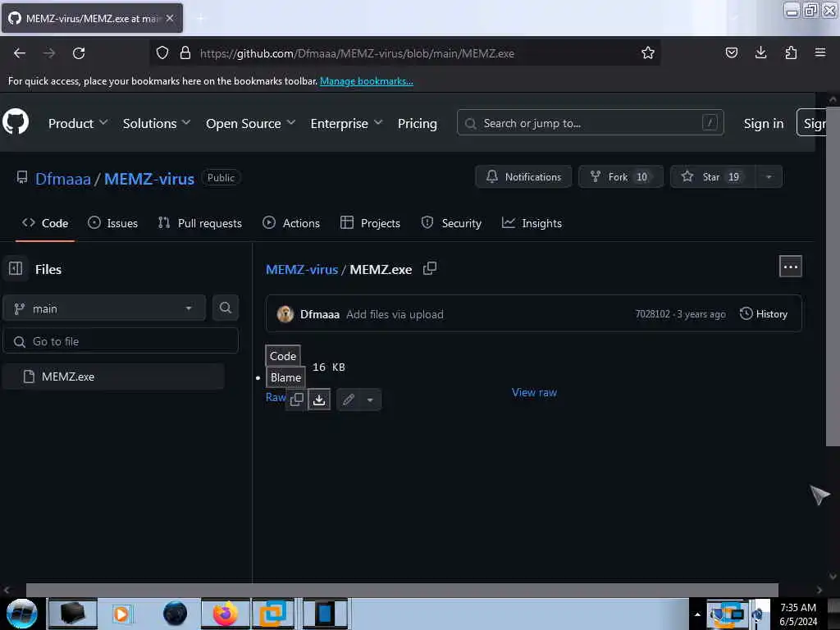
Task: Open the shield tracking protection icon
Action: [162, 53]
